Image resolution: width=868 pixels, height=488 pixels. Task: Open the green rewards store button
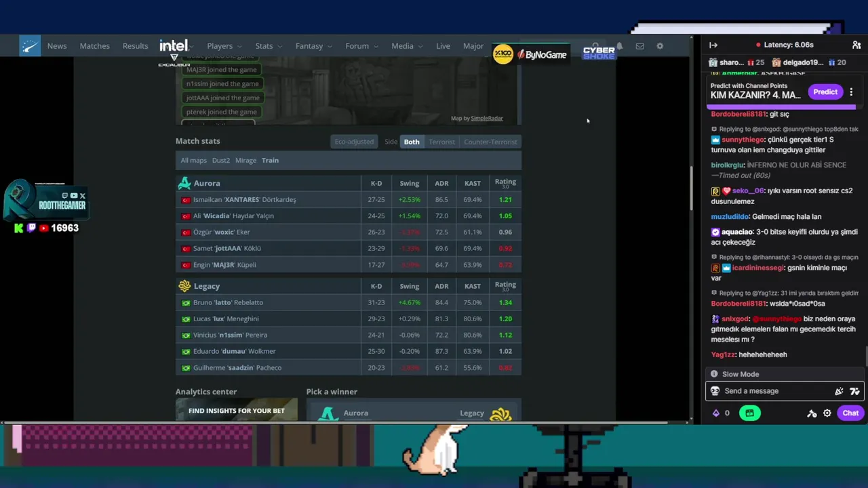[x=749, y=413]
